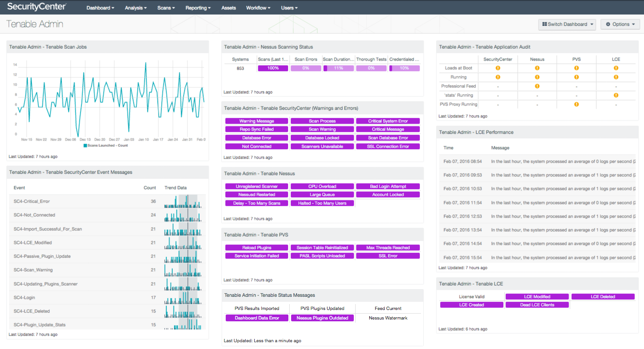Click the Tenable Scan Jobs panel title
Screen dimensions: 644x349
click(48, 47)
